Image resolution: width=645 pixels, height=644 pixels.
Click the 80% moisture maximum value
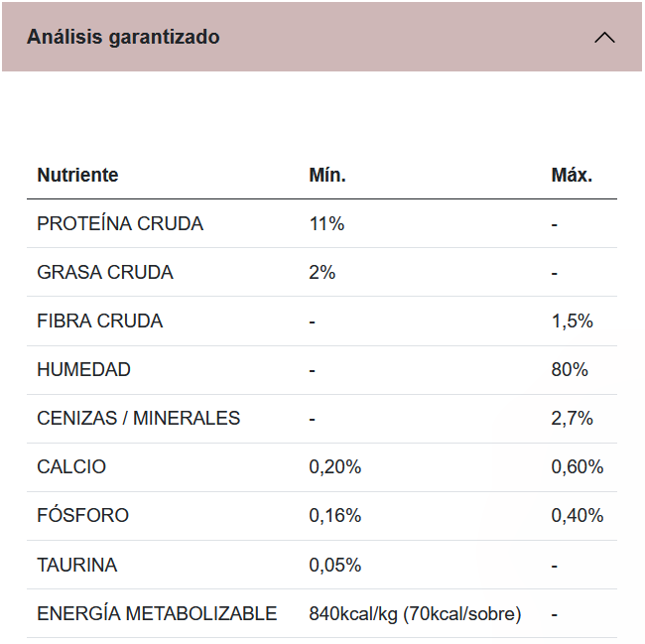point(570,370)
